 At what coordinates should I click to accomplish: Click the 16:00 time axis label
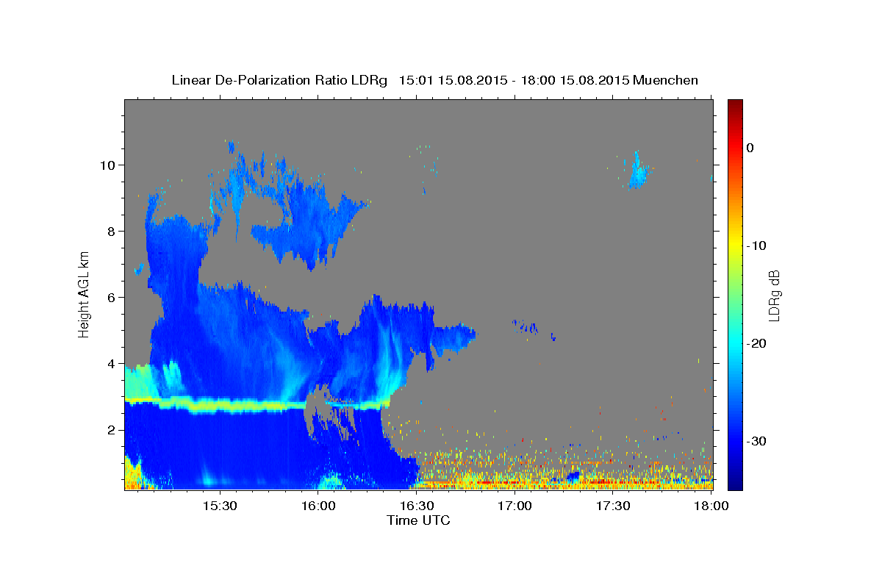click(x=318, y=506)
